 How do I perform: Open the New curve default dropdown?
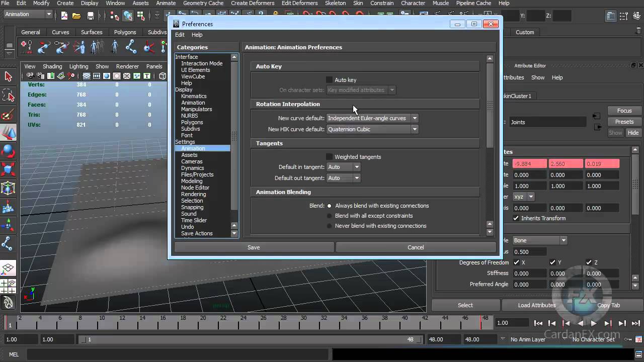(372, 118)
